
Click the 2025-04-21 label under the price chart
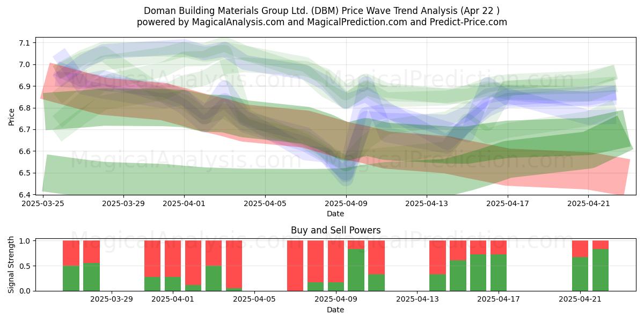tap(589, 203)
